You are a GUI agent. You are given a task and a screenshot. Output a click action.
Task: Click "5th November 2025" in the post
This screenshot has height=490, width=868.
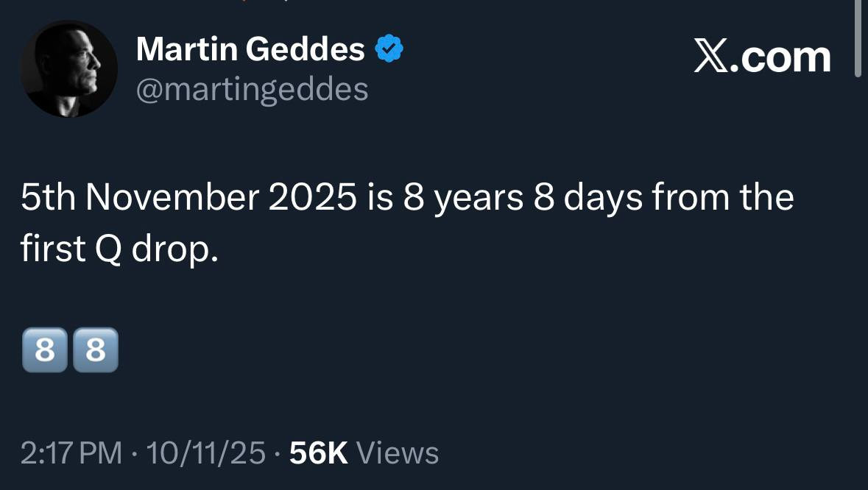click(x=188, y=199)
